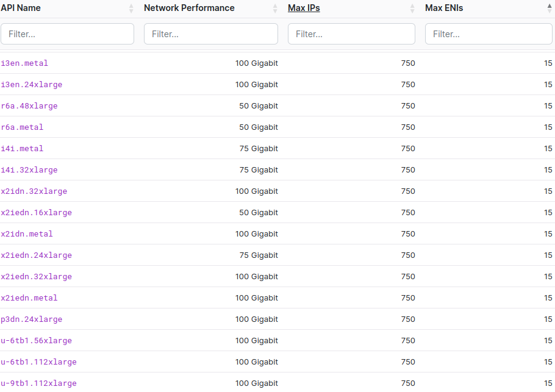
Task: Open the p3dn.24xlarge instance link
Action: [32, 319]
